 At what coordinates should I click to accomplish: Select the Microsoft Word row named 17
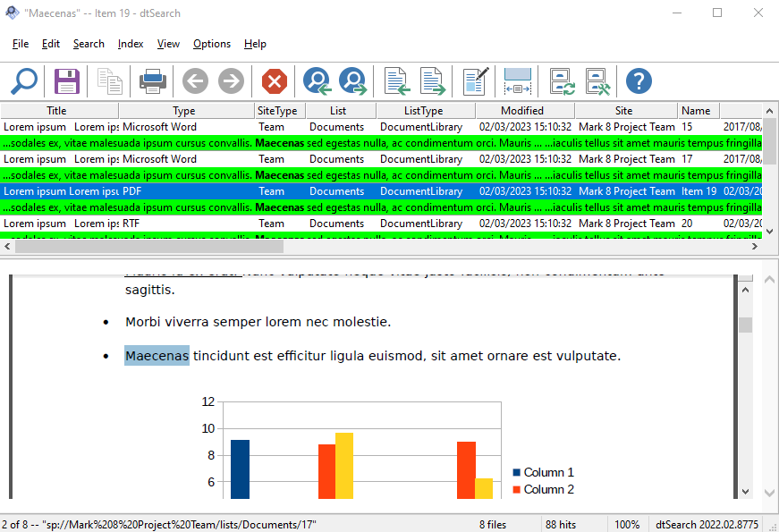click(381, 159)
